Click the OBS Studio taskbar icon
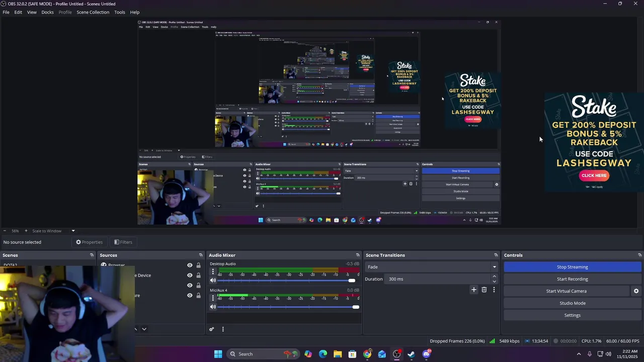644x362 pixels. (396, 354)
